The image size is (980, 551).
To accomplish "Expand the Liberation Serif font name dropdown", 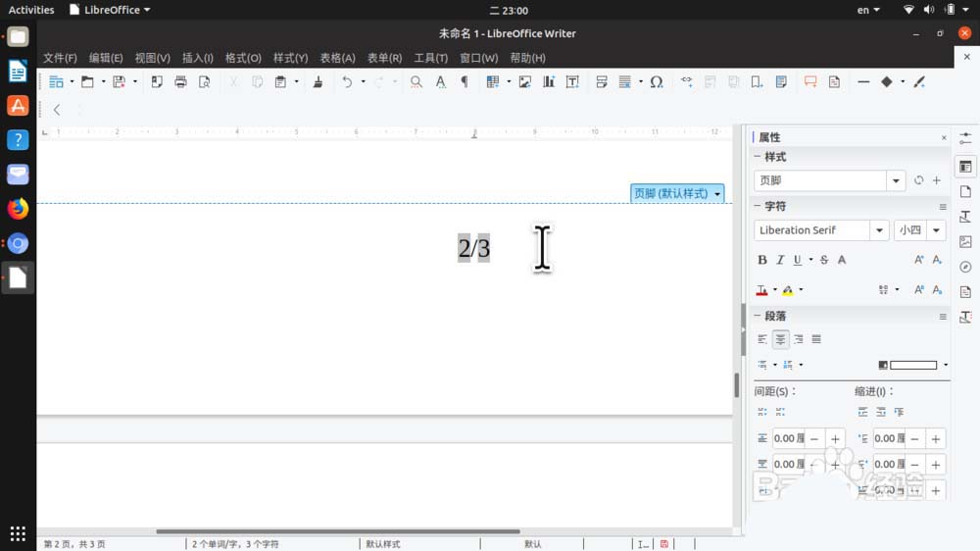I will point(879,230).
